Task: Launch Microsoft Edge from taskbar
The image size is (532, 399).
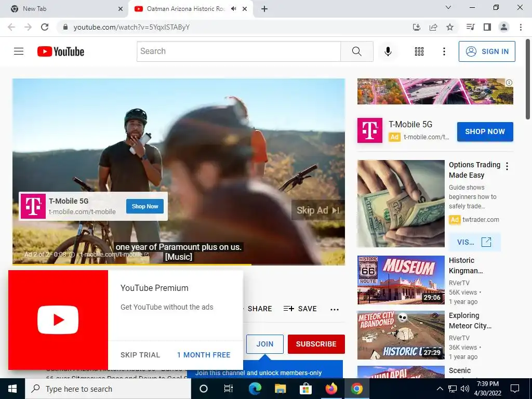Action: tap(255, 389)
